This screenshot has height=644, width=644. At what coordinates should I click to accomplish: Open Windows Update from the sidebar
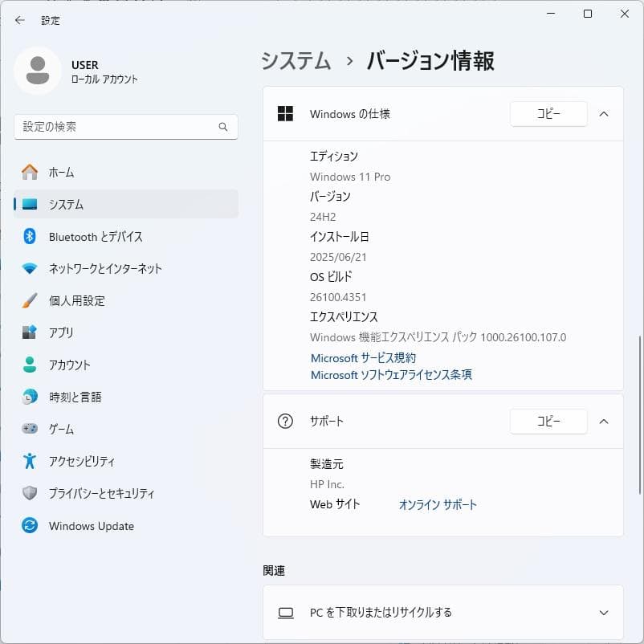coord(91,526)
